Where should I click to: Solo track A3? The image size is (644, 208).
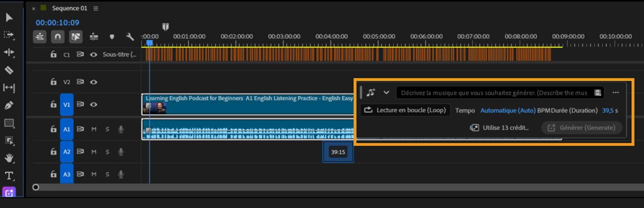tap(107, 174)
